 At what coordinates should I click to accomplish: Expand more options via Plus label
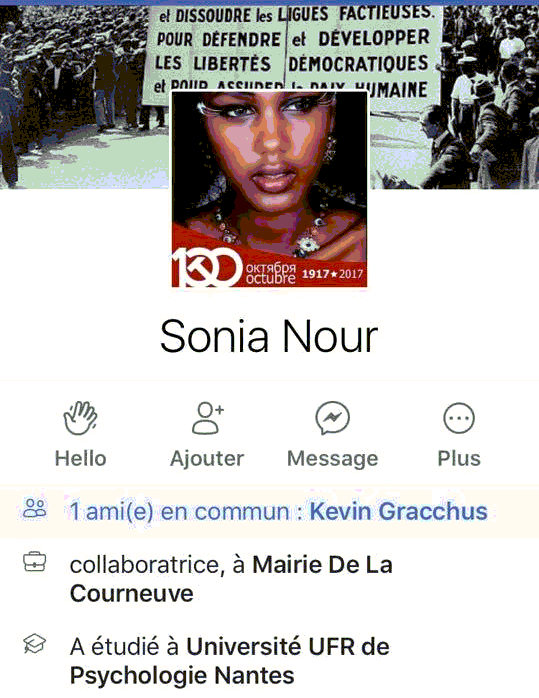459,458
